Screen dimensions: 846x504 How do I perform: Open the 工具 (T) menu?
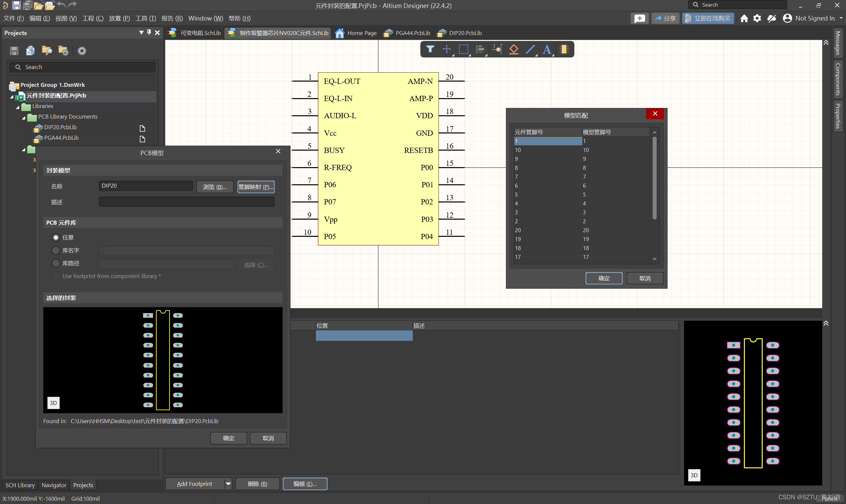coord(145,18)
